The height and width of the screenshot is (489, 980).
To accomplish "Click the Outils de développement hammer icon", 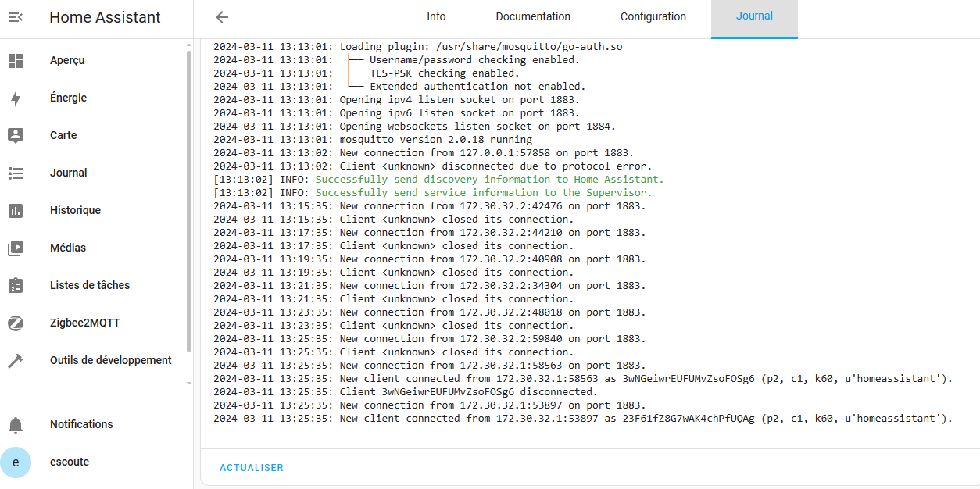I will click(x=16, y=360).
